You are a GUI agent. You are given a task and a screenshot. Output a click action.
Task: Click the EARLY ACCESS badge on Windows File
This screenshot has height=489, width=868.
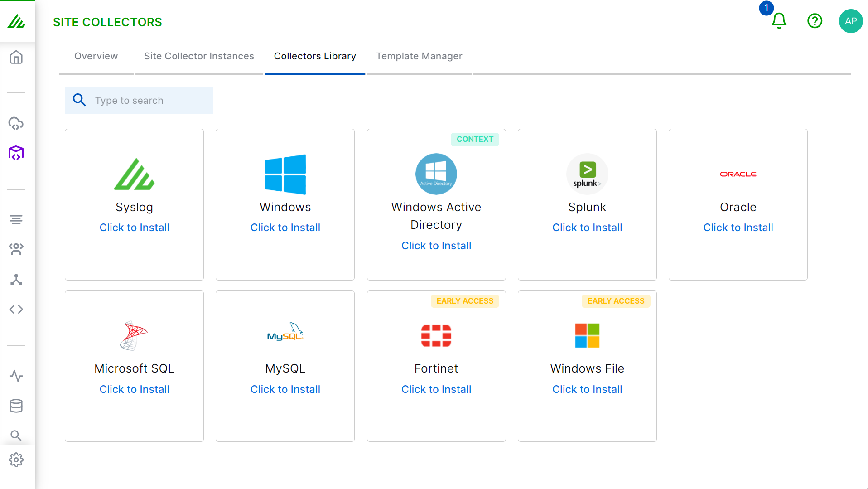point(616,301)
